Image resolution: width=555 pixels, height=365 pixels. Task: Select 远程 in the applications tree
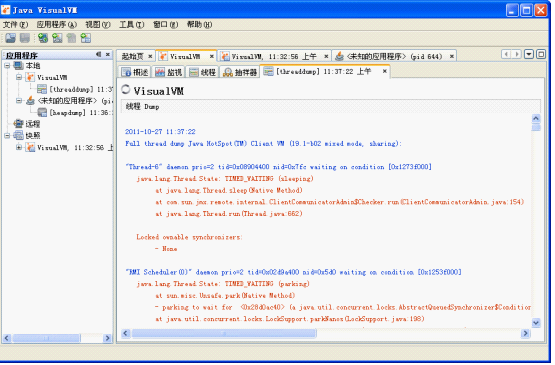coord(33,124)
